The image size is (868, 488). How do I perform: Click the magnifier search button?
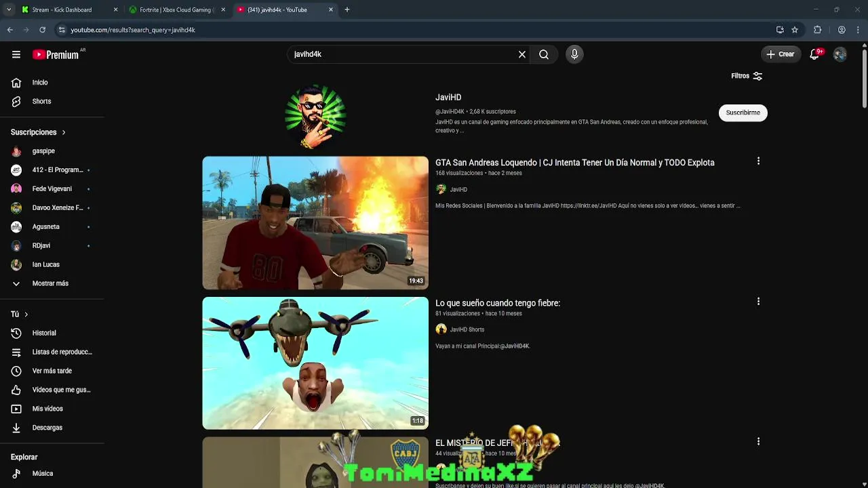544,54
